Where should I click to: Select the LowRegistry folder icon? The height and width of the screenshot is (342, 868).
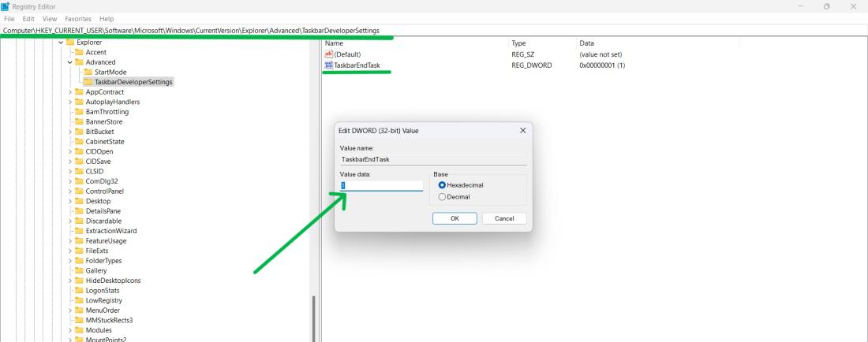(79, 300)
